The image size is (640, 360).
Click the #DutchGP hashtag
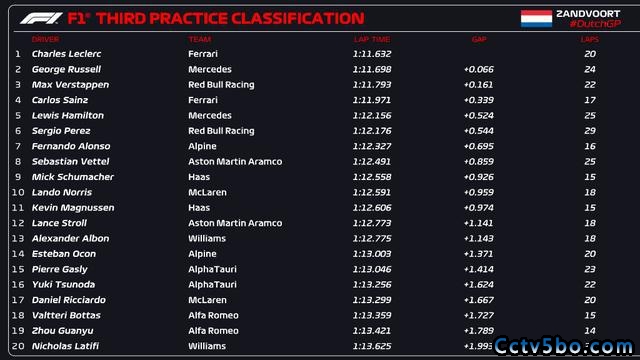(x=595, y=24)
